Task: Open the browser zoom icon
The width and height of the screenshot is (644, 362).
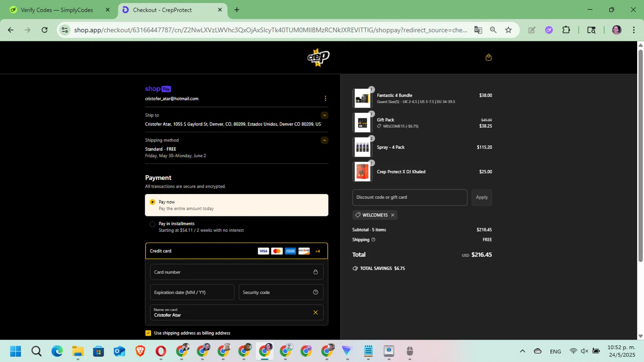Action: point(493,30)
